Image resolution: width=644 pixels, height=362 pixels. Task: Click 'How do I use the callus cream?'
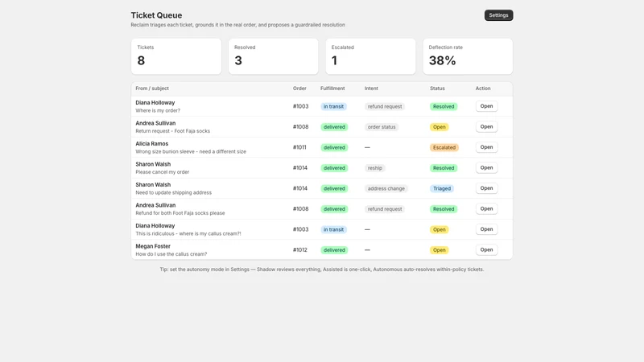coord(171,254)
